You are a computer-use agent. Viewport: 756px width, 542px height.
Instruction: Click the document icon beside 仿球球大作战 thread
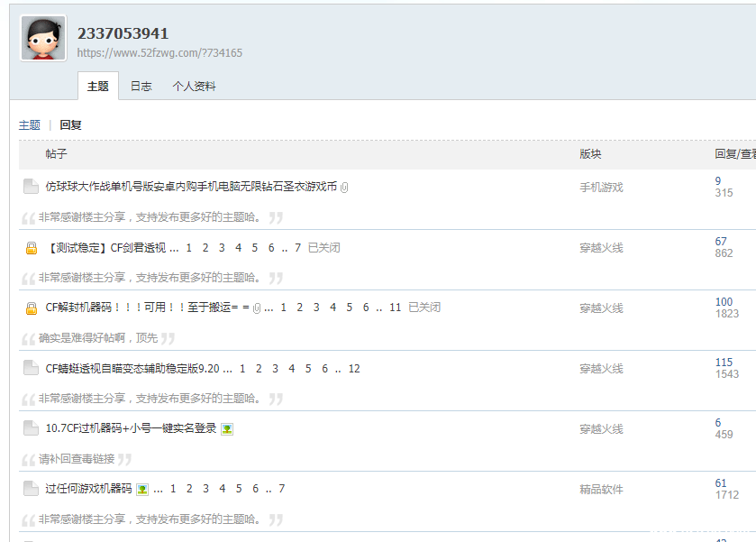(31, 187)
